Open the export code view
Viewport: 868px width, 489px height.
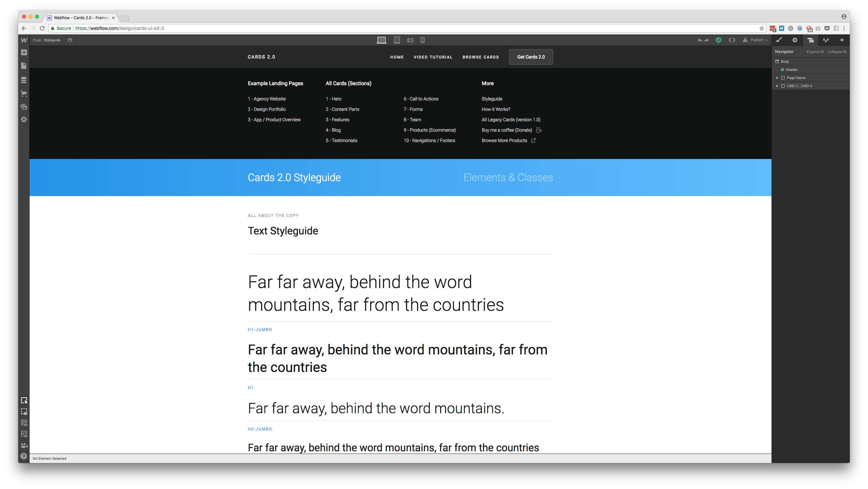click(x=732, y=40)
